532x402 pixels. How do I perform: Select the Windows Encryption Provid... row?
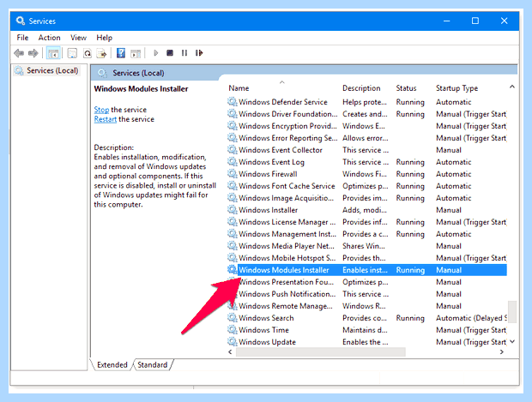(x=366, y=126)
